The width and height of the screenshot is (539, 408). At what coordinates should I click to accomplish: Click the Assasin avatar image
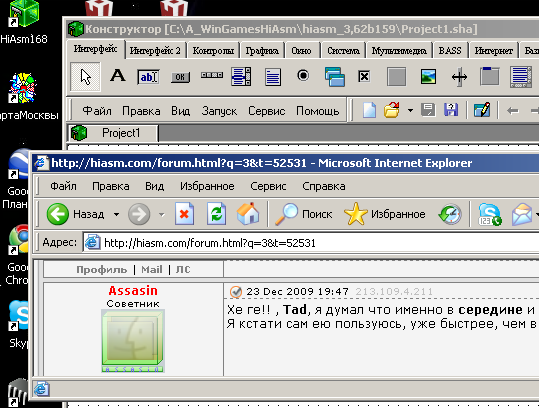(133, 341)
